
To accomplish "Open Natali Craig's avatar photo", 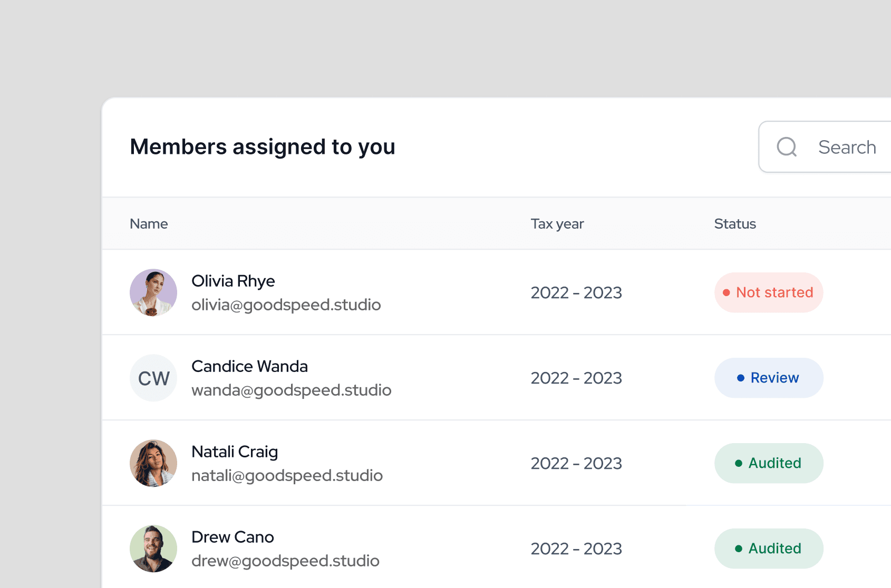I will pos(153,463).
